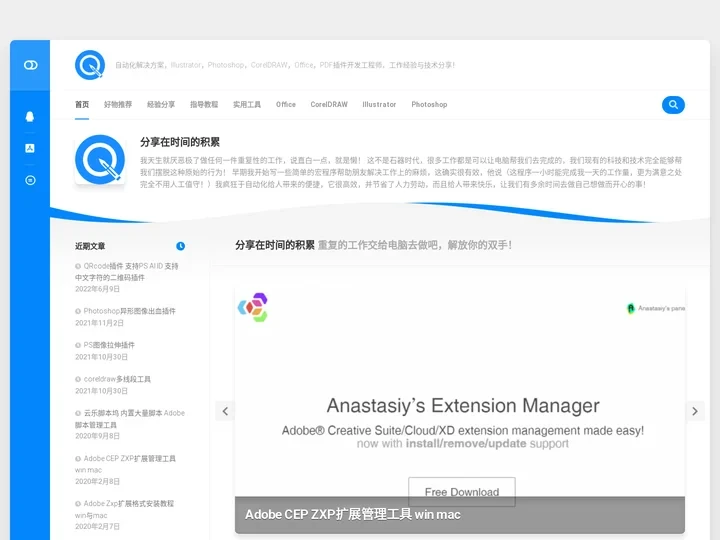Click the 重复的工作交给电脑去做吧 subtitle text
The width and height of the screenshot is (720, 540).
[x=415, y=245]
